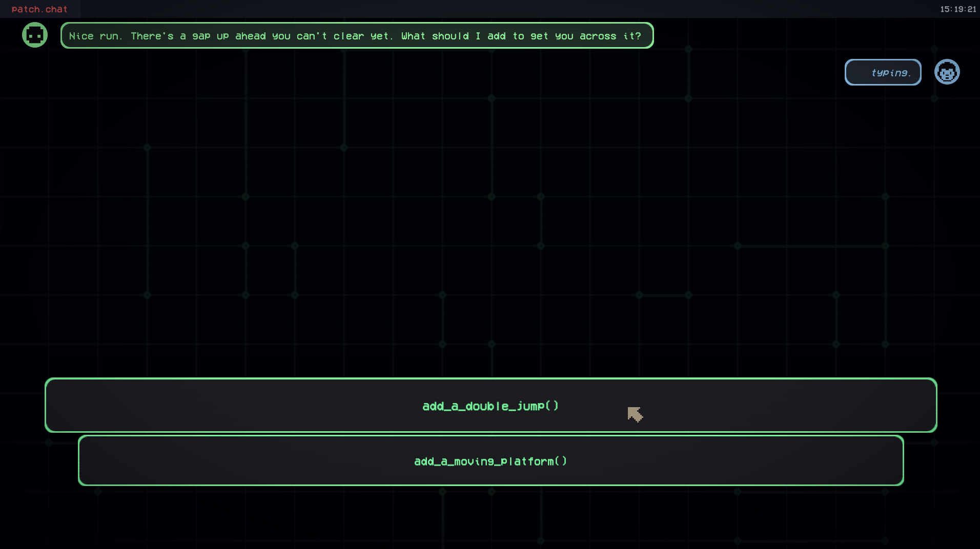Open the patch.chat title tab

[40, 9]
